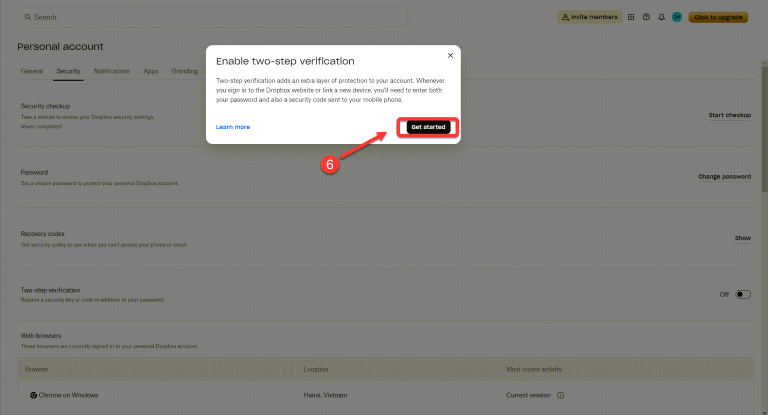The width and height of the screenshot is (768, 415).
Task: Click the Current session text
Action: coord(528,395)
